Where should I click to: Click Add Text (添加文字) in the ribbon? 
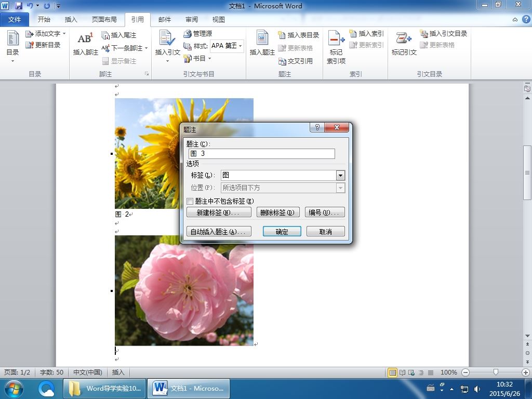coord(45,34)
